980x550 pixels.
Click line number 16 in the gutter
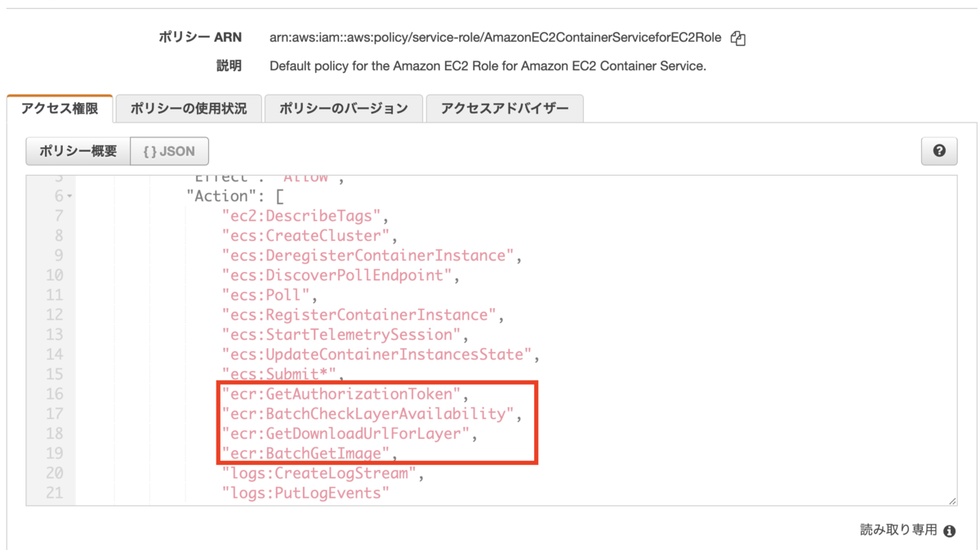54,394
